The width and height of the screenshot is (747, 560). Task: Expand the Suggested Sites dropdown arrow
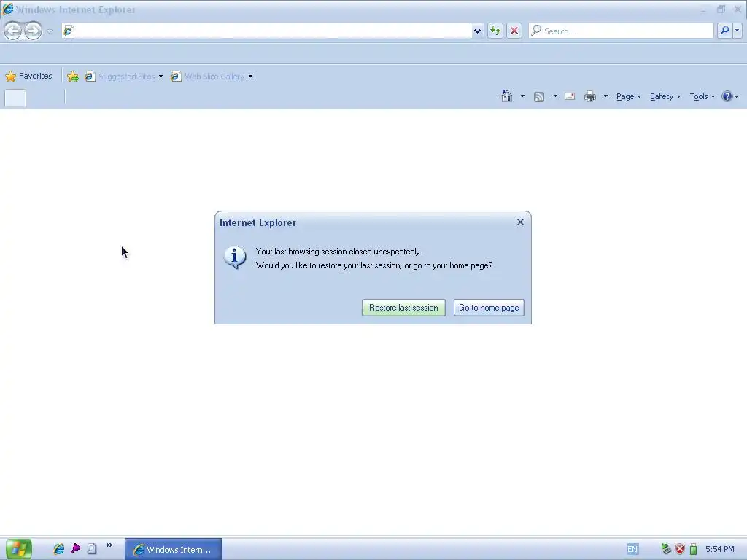click(x=160, y=76)
